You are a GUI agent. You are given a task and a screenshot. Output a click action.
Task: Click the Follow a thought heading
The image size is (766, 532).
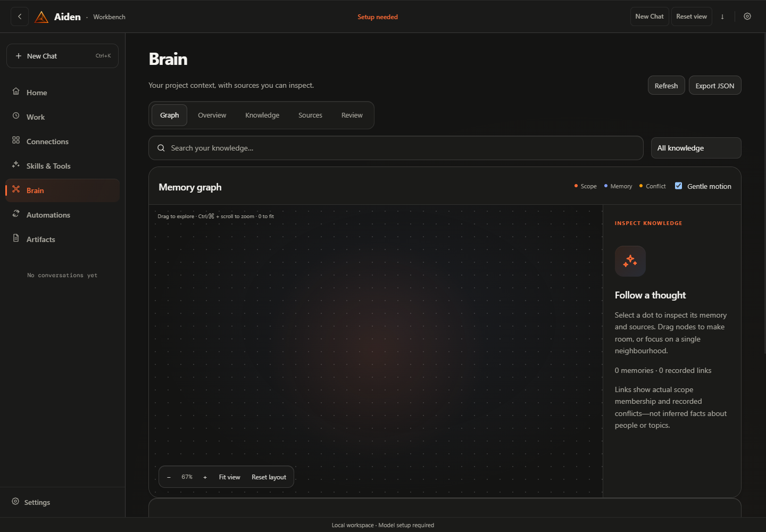point(650,295)
